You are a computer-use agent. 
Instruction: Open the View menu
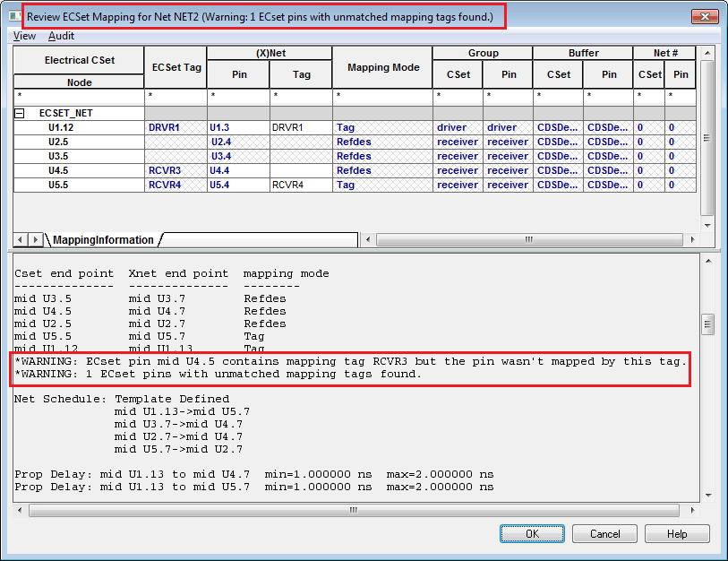tap(24, 36)
